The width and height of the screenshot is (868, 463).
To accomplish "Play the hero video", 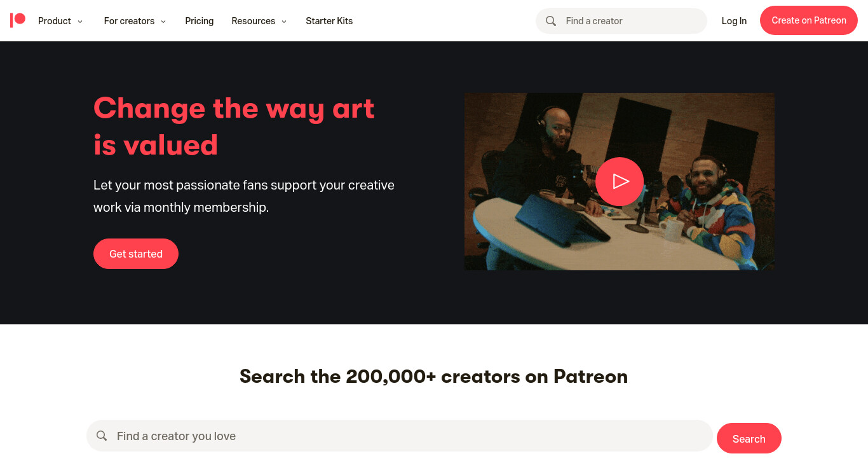I will [620, 182].
